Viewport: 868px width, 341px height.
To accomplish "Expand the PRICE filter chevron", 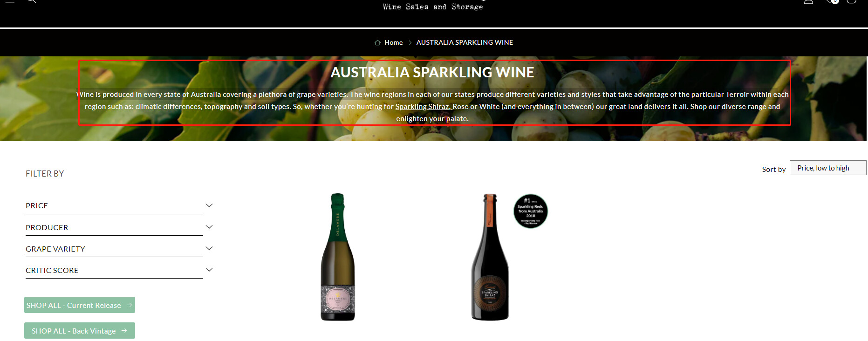I will [x=209, y=205].
